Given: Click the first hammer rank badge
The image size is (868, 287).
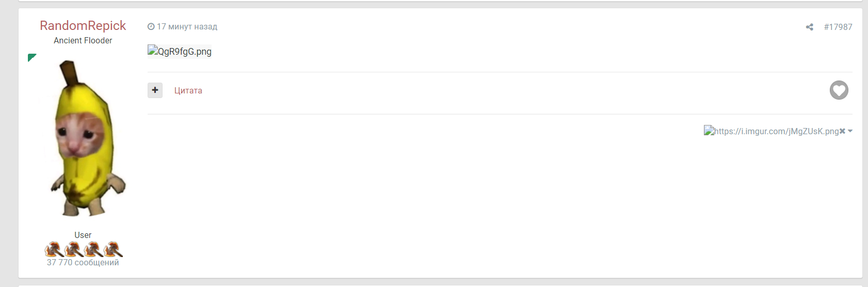Looking at the screenshot, I should (54, 250).
